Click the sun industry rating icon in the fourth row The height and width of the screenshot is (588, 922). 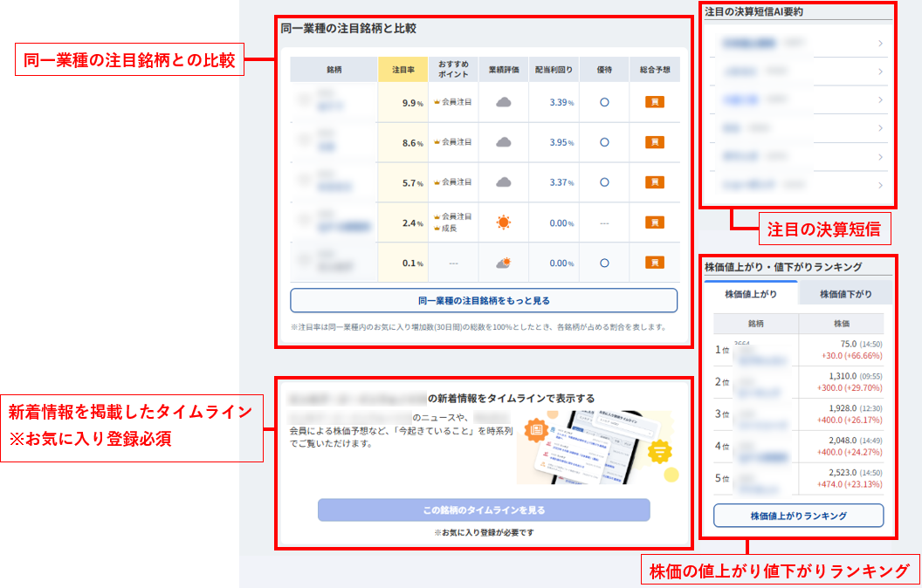click(x=504, y=222)
